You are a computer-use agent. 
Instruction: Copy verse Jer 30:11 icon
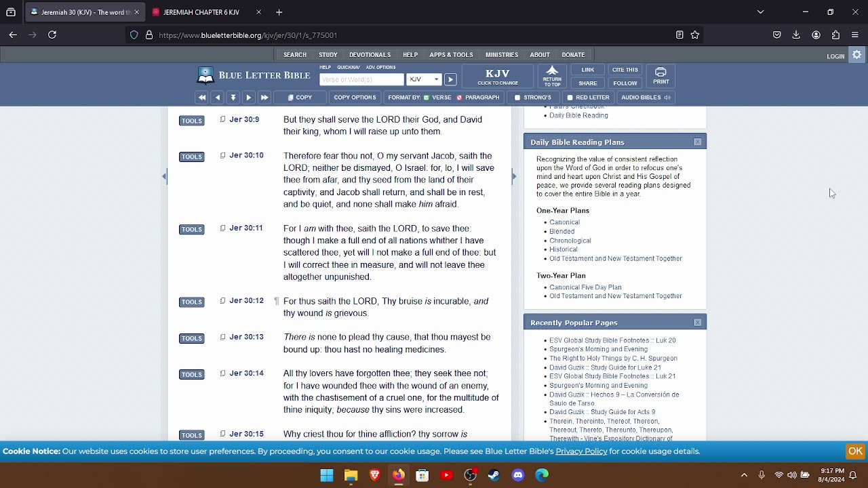tap(222, 228)
